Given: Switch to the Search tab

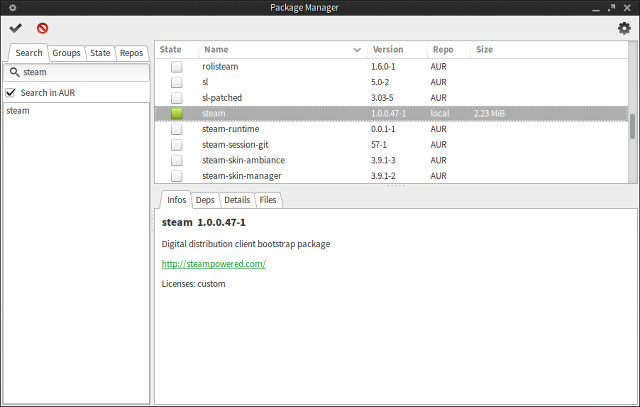Looking at the screenshot, I should coord(29,53).
